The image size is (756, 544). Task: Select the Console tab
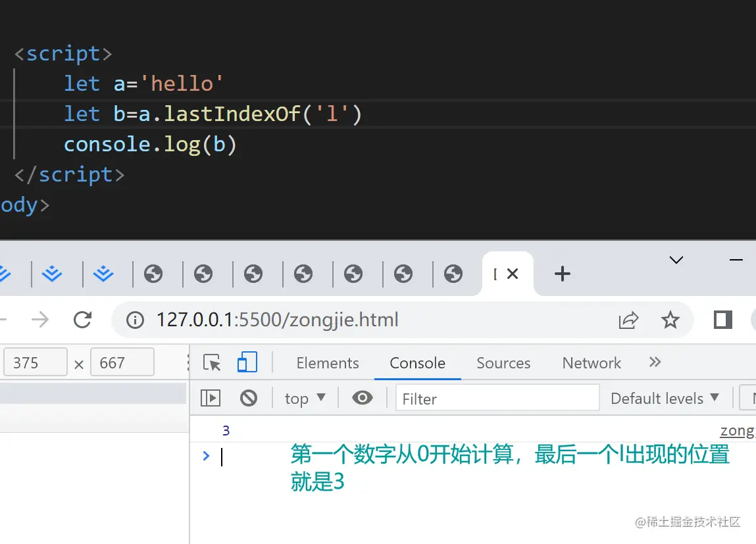418,363
